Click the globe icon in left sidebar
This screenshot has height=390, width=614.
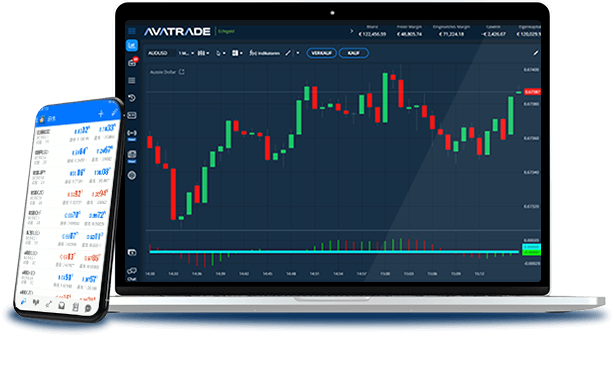coord(132,175)
